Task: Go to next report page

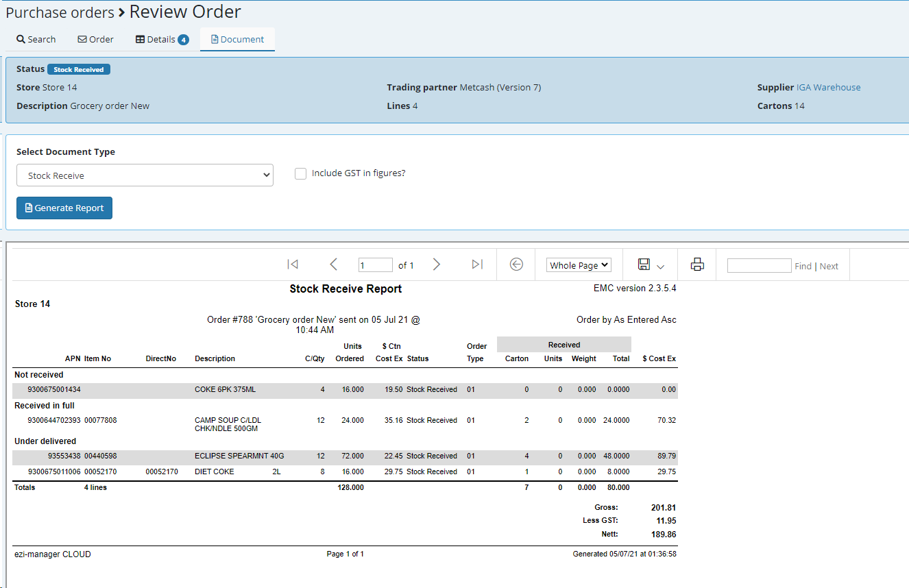Action: pyautogui.click(x=437, y=265)
